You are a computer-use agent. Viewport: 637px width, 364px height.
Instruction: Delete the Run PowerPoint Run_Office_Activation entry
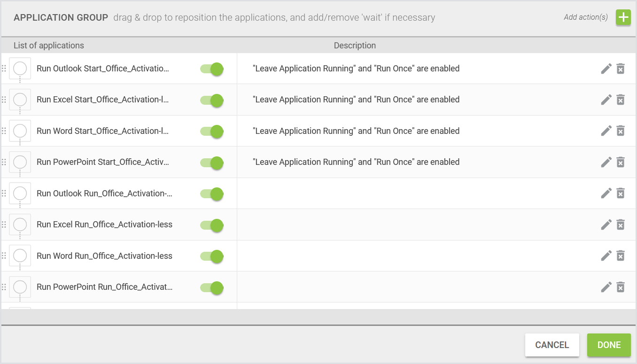point(621,287)
